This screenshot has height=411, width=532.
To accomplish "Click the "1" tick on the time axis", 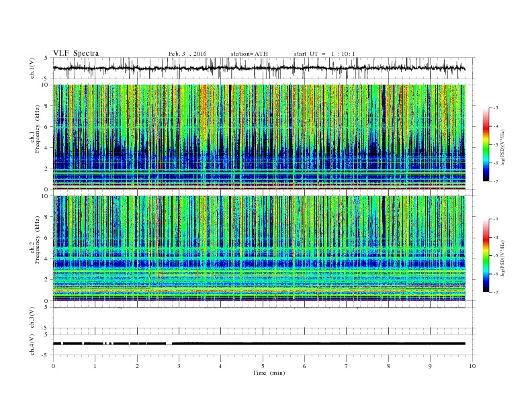I will click(95, 366).
